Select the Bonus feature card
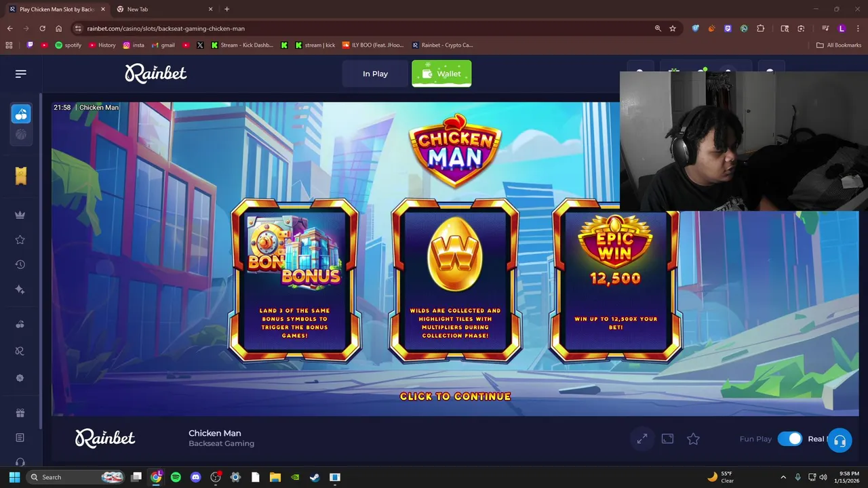 [295, 281]
